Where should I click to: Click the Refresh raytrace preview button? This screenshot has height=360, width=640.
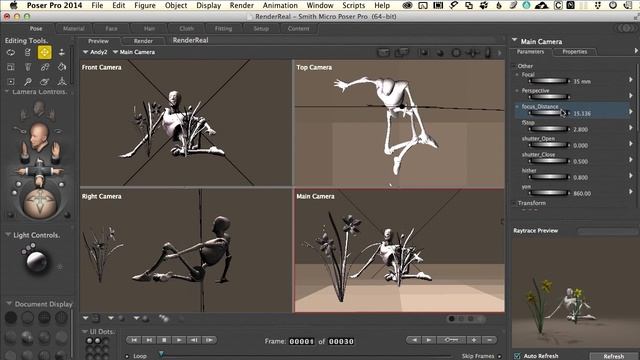click(613, 356)
